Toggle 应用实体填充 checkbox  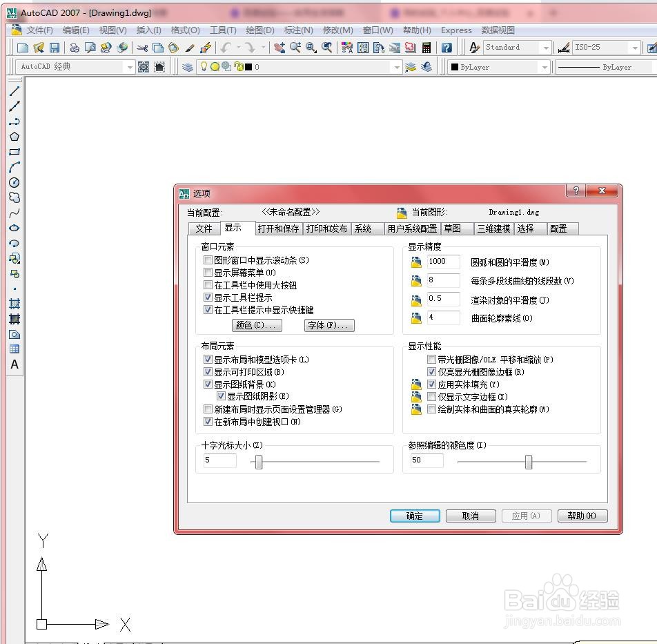(x=431, y=384)
